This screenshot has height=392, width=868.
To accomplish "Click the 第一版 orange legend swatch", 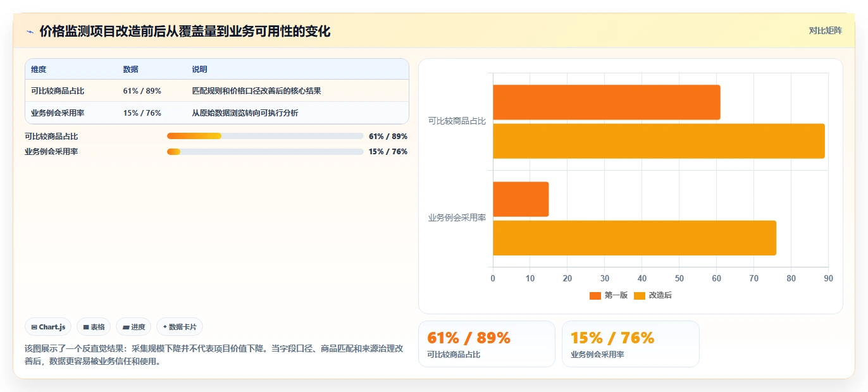I will coord(595,296).
